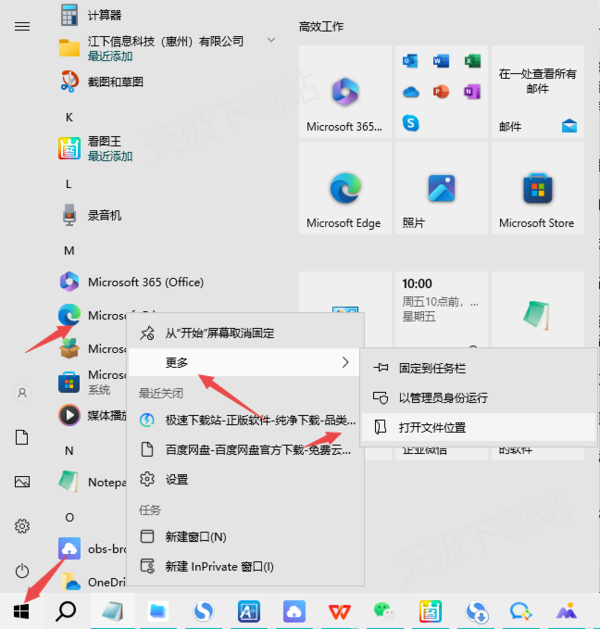Viewport: 600px width, 629px height.
Task: Open the user account icon in Start sidebar
Action: 22,392
